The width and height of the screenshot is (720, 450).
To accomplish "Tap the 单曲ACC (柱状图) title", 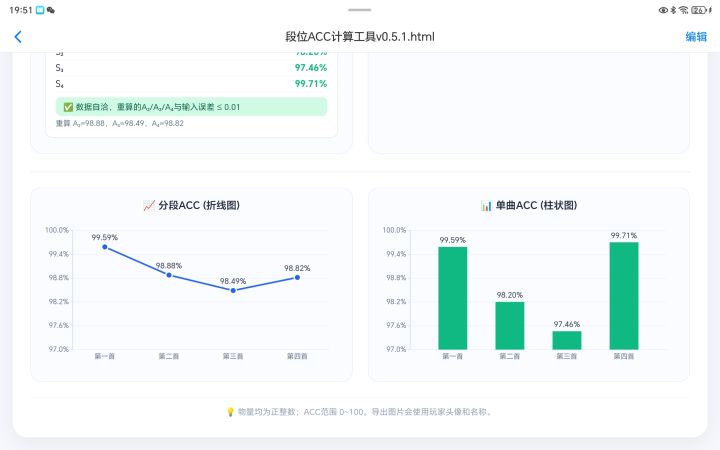I will pyautogui.click(x=536, y=205).
